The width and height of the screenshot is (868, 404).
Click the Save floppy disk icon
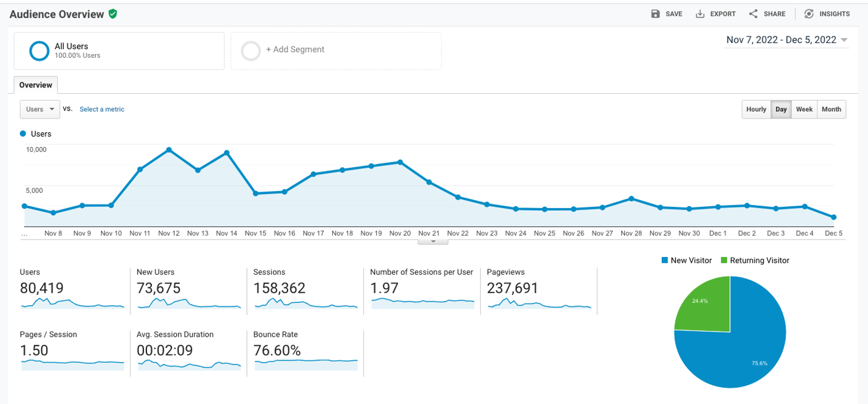656,14
